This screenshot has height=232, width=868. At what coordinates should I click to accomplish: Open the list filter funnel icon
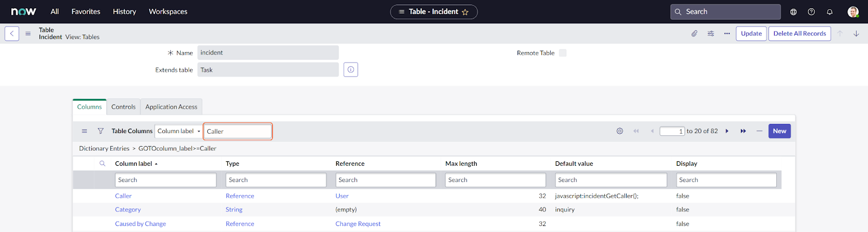(x=100, y=131)
